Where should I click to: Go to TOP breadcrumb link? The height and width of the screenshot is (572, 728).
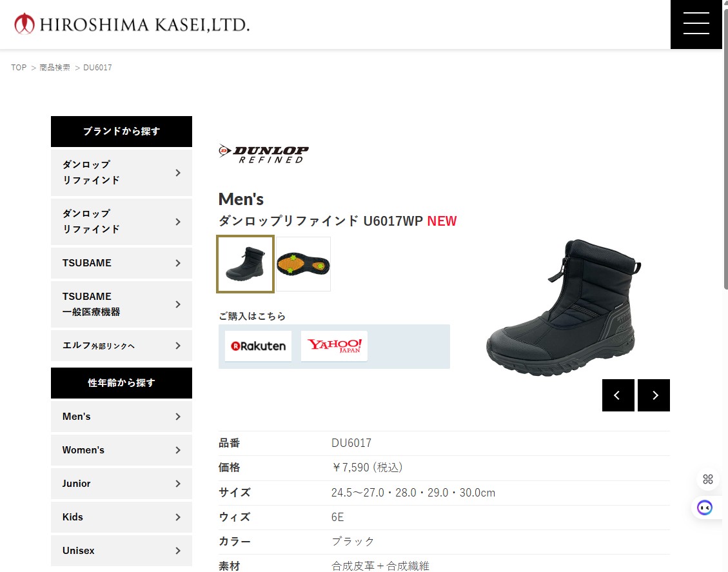point(19,67)
